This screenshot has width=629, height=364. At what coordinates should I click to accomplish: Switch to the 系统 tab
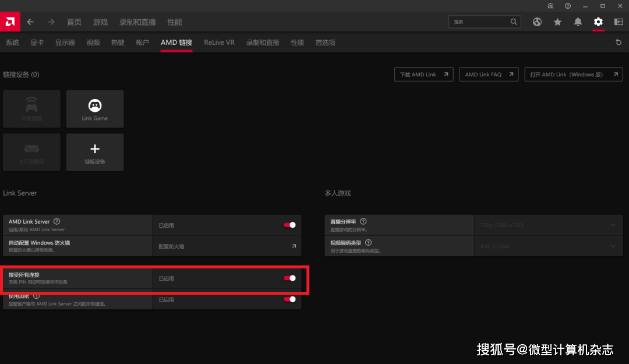(12, 43)
